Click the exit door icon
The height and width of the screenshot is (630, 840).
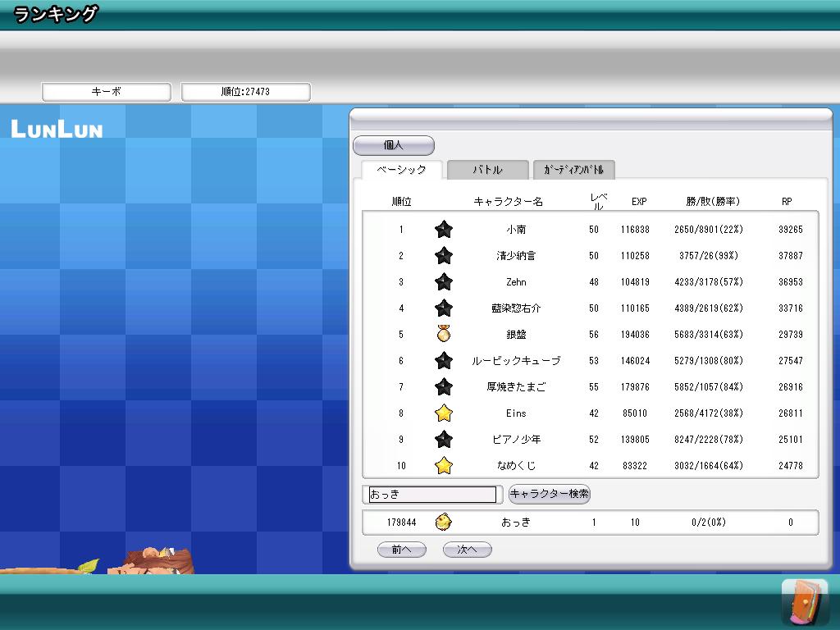pos(805,602)
